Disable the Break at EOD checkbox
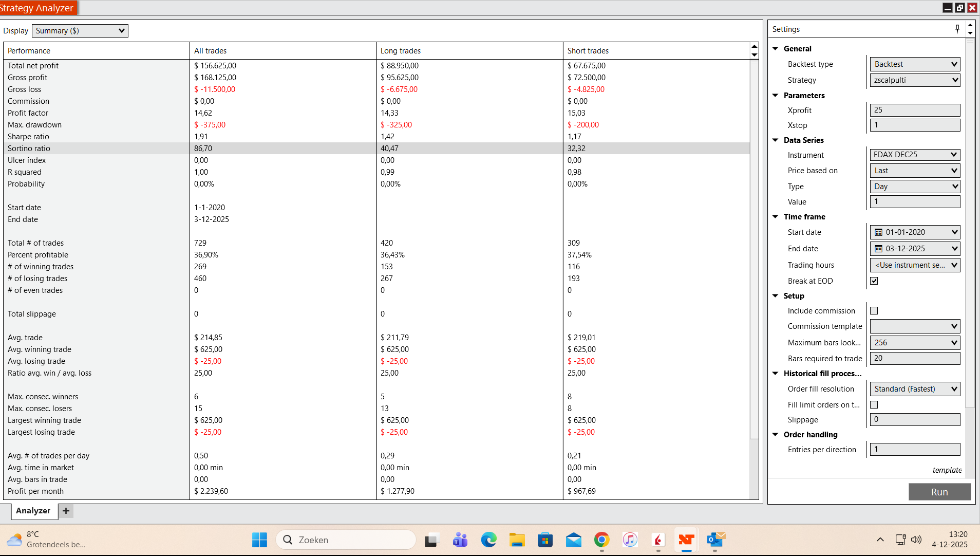 coord(874,281)
